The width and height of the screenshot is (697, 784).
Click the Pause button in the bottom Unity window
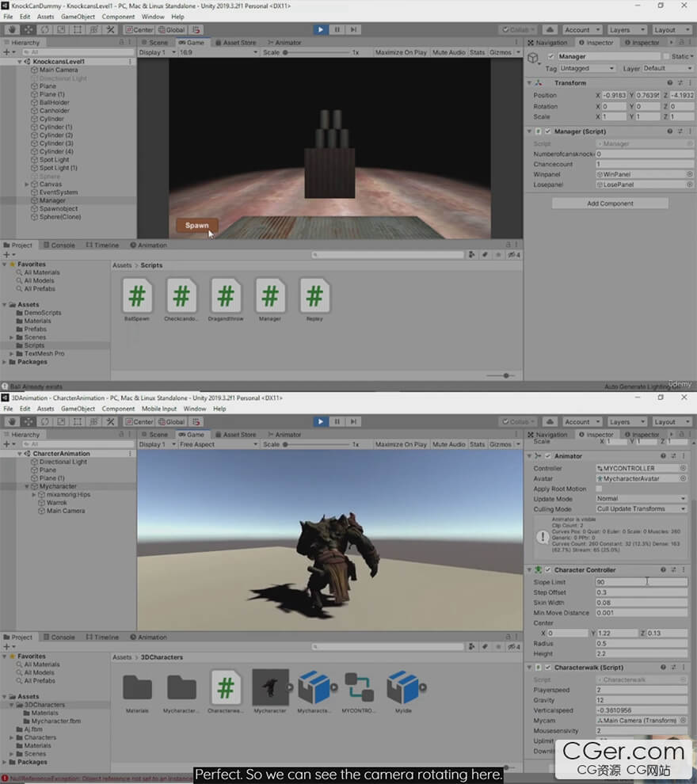[x=337, y=421]
